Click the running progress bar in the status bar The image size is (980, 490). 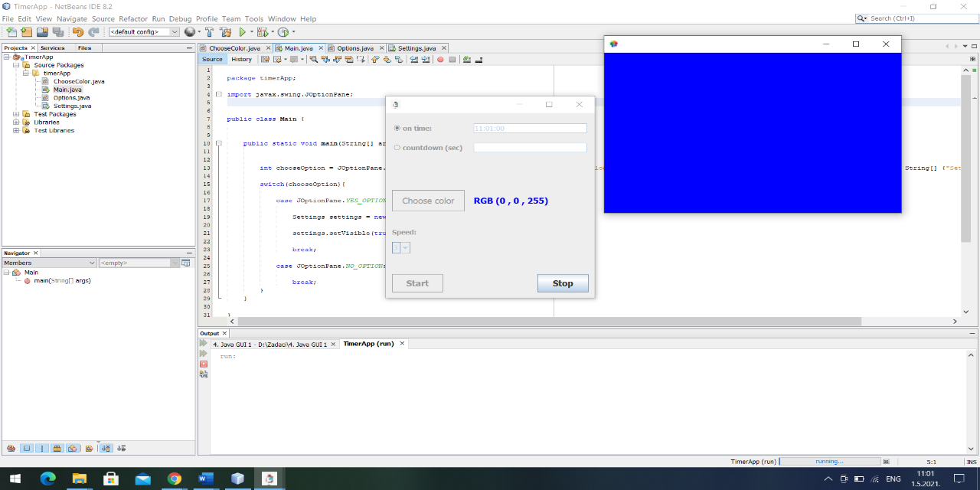pyautogui.click(x=831, y=461)
